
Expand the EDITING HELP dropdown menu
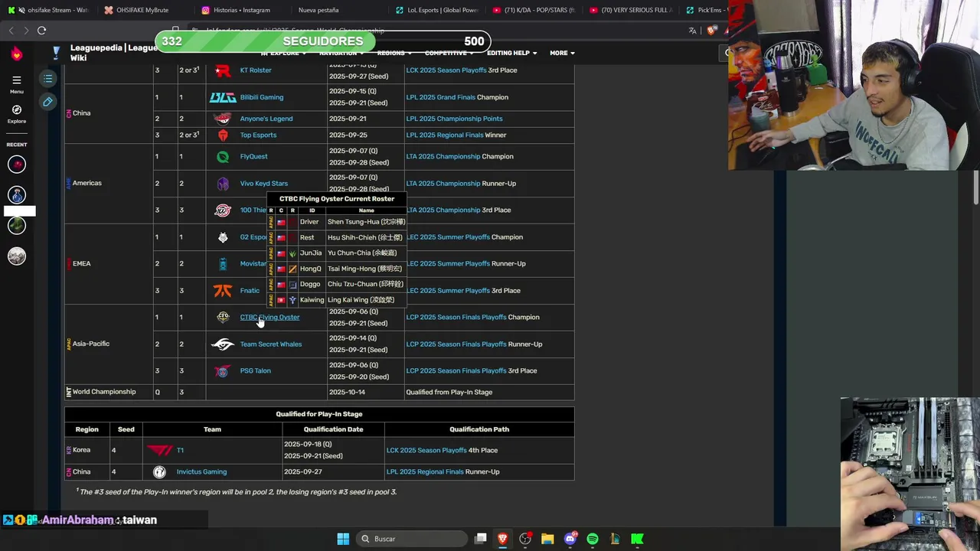[x=511, y=53]
